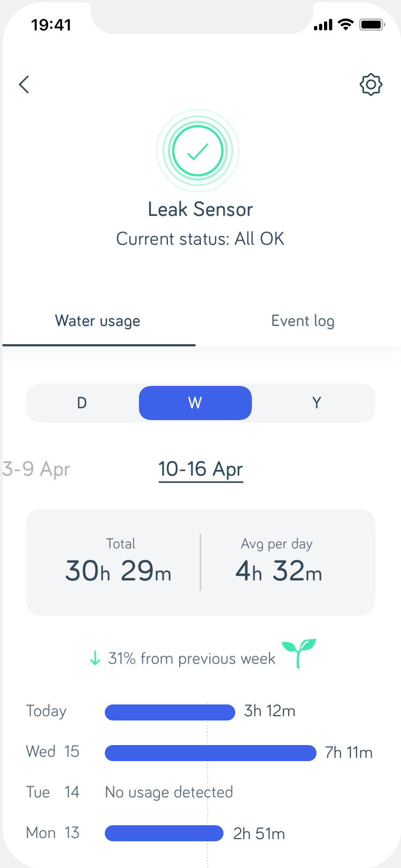401x868 pixels.
Task: Tap the battery icon in status bar
Action: pos(372,25)
